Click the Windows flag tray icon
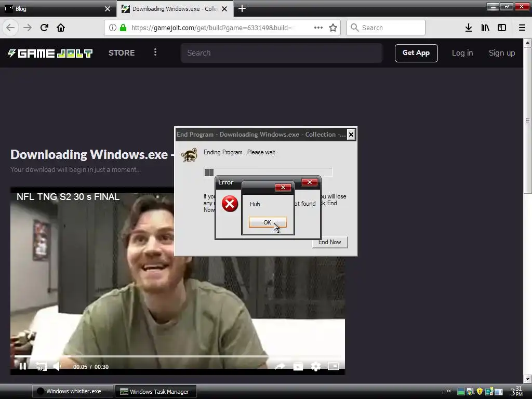The height and width of the screenshot is (399, 532). coord(470,392)
